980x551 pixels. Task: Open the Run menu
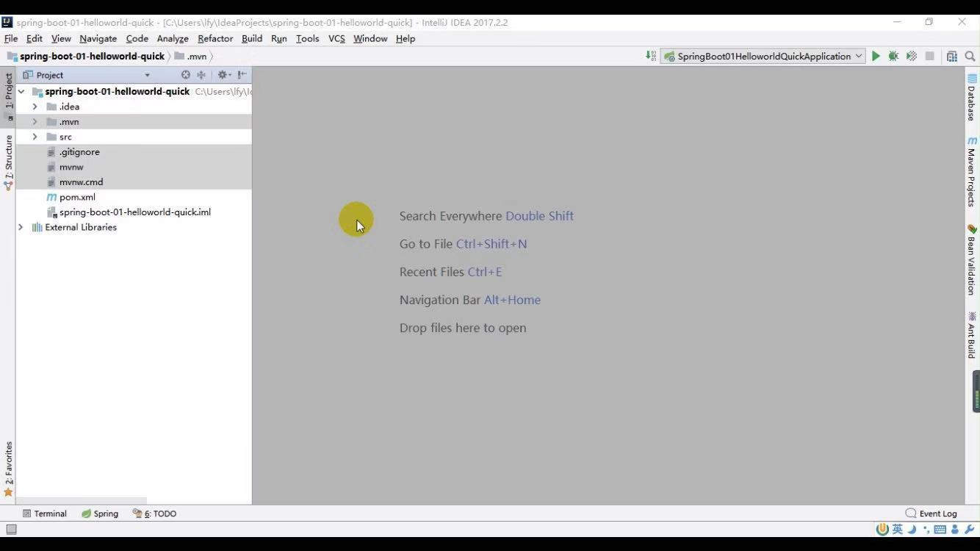[x=279, y=38]
